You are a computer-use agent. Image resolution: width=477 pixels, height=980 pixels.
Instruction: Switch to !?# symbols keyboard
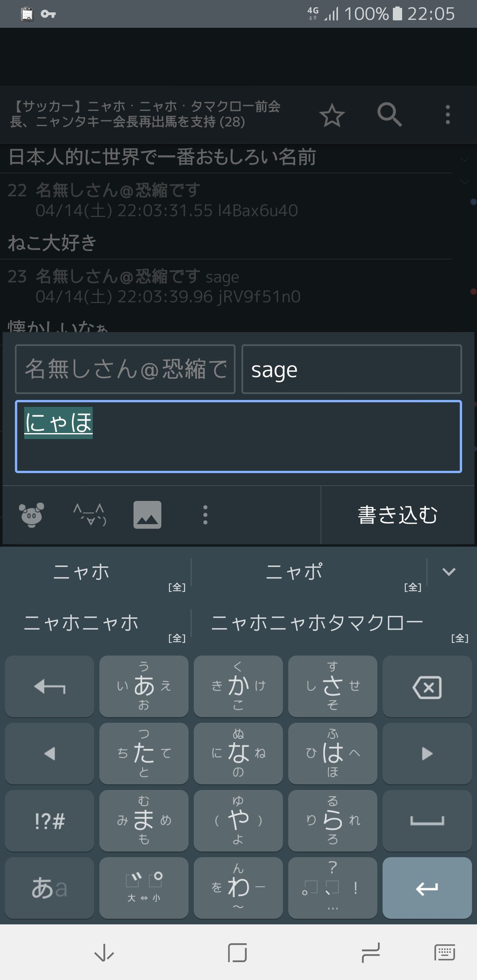(x=50, y=821)
